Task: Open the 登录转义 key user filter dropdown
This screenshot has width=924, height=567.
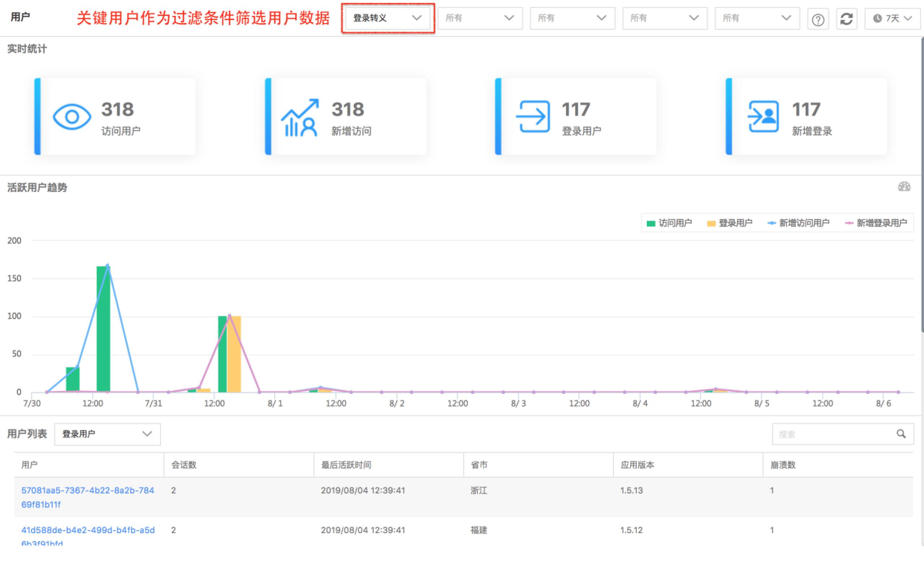Action: pyautogui.click(x=388, y=18)
